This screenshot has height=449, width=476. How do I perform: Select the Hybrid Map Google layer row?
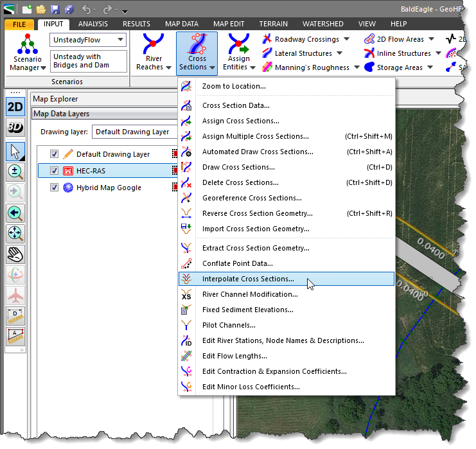point(108,188)
